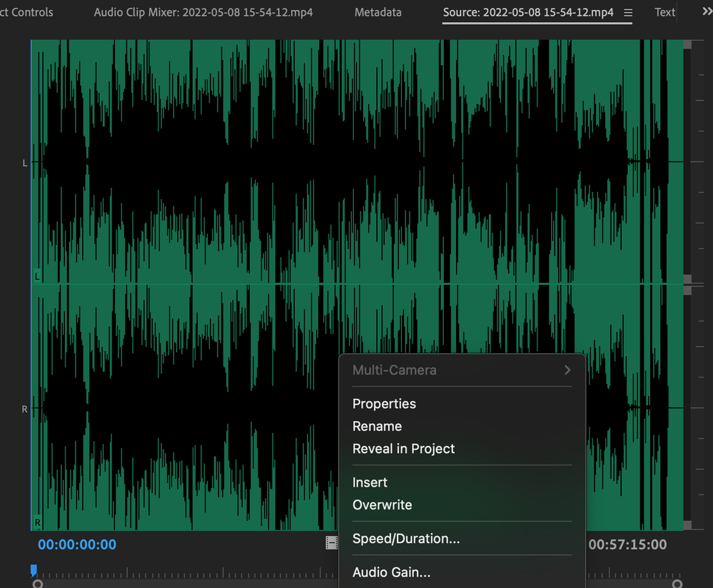Click right handle of zoom scroll bar
713x588 pixels.
[x=677, y=584]
